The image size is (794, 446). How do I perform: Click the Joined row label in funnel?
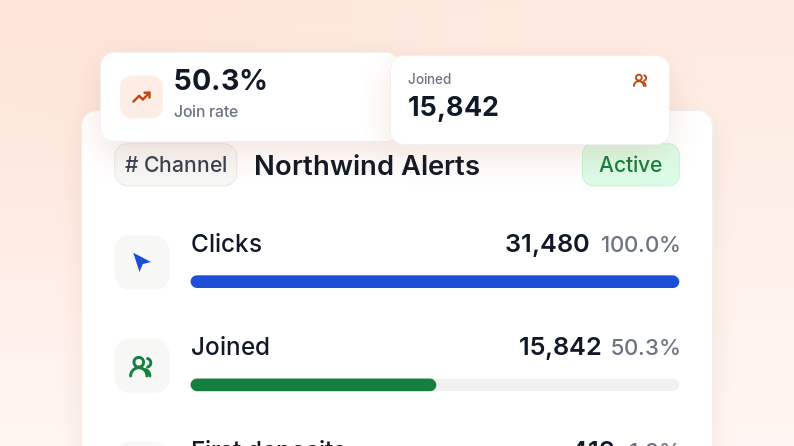tap(230, 347)
